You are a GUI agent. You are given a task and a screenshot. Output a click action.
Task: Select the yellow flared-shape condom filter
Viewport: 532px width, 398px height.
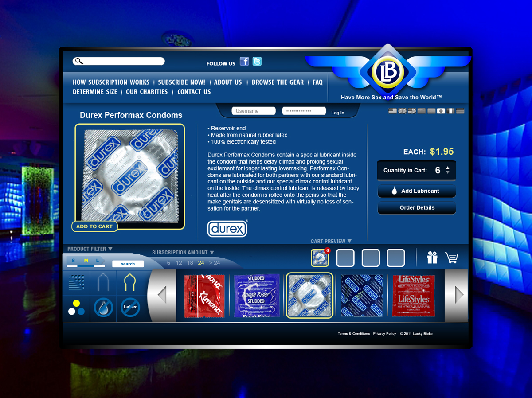pyautogui.click(x=129, y=282)
